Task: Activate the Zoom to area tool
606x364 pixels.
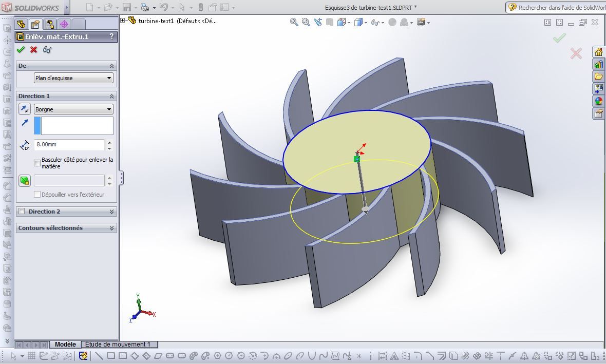Action: (306, 22)
